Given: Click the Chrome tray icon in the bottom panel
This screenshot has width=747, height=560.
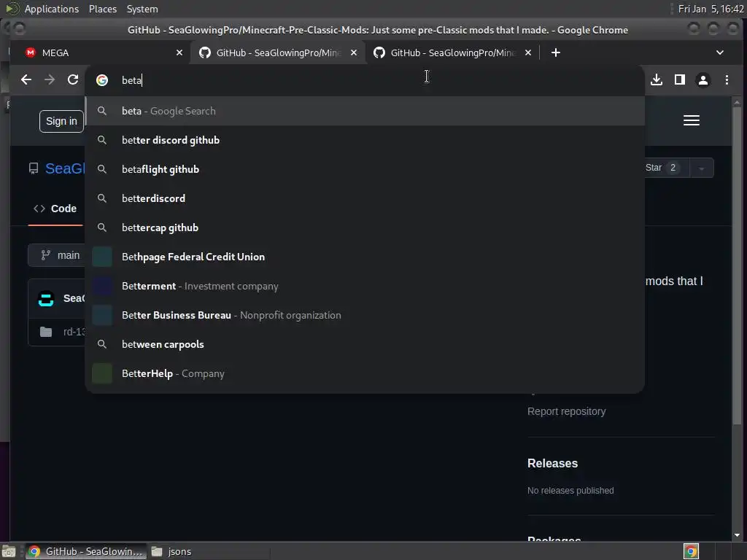Looking at the screenshot, I should (x=692, y=551).
